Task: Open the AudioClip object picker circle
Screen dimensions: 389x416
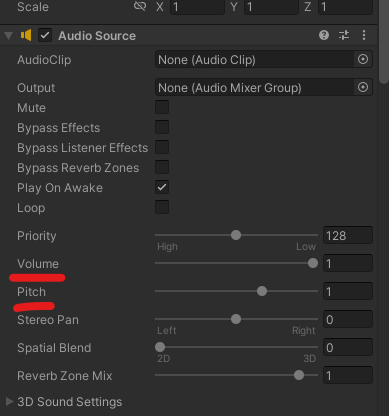Action: click(363, 59)
